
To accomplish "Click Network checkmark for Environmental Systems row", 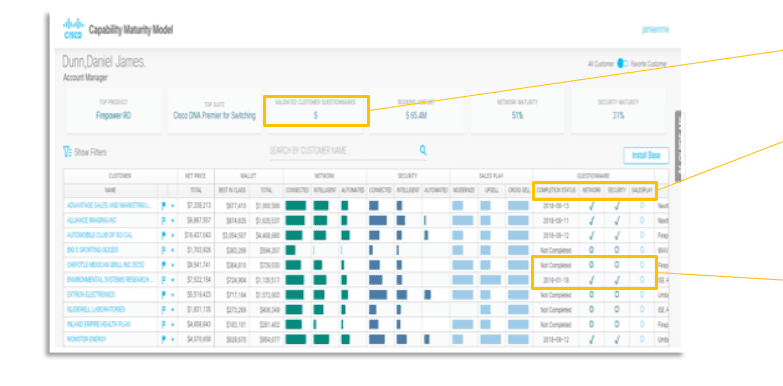I will (x=591, y=281).
